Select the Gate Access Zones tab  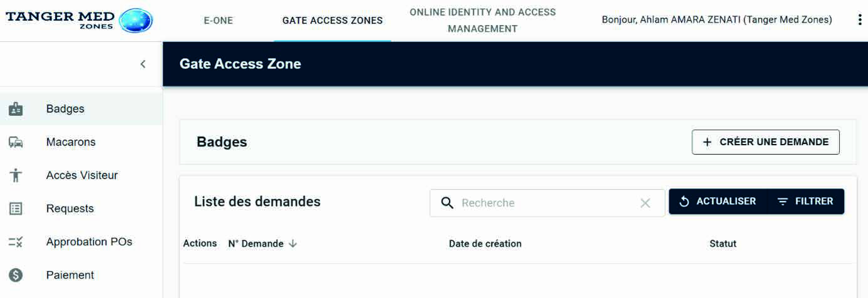click(x=333, y=21)
